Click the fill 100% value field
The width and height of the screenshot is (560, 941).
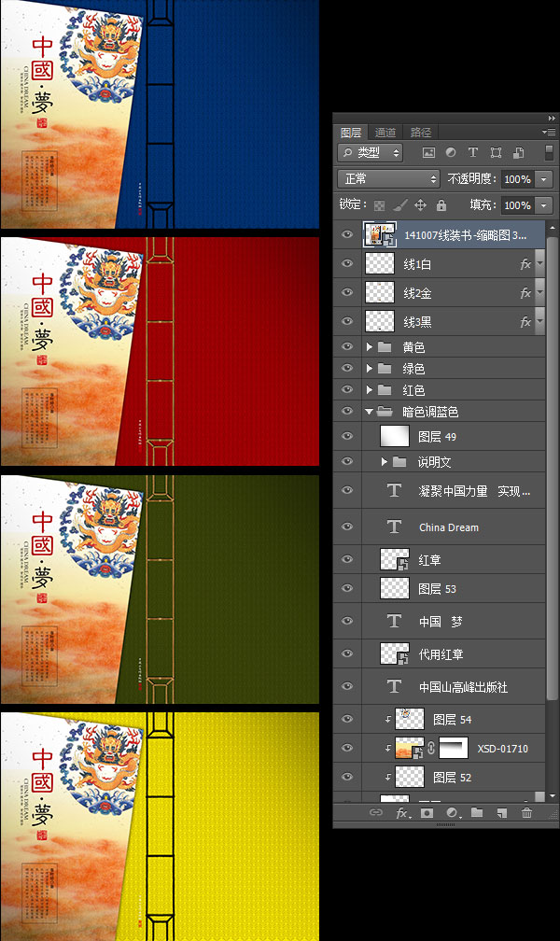point(518,205)
